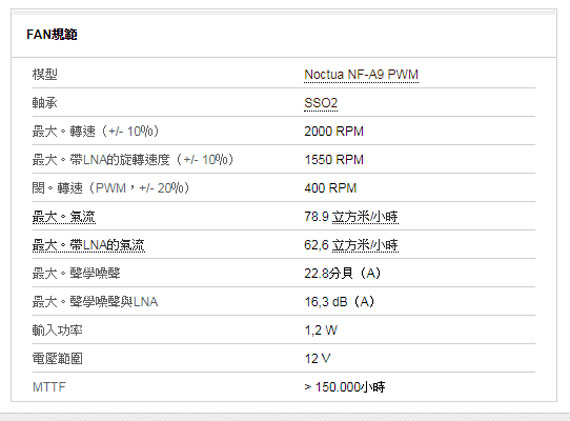Select the > 150.000小時 value
Image resolution: width=570 pixels, height=421 pixels.
[x=345, y=387]
